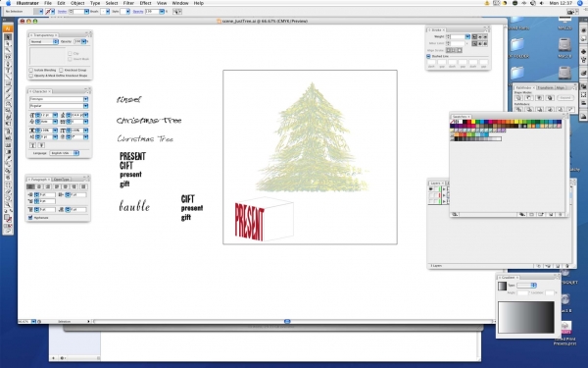This screenshot has width=588, height=368.
Task: Click Subtract from shape area in Pathfinder
Action: [x=529, y=97]
